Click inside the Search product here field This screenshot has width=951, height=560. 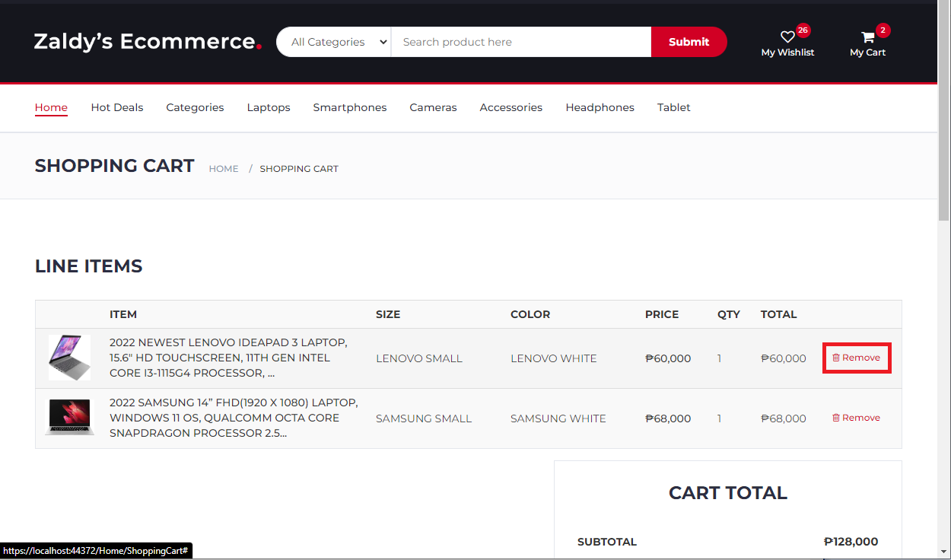[x=520, y=42]
